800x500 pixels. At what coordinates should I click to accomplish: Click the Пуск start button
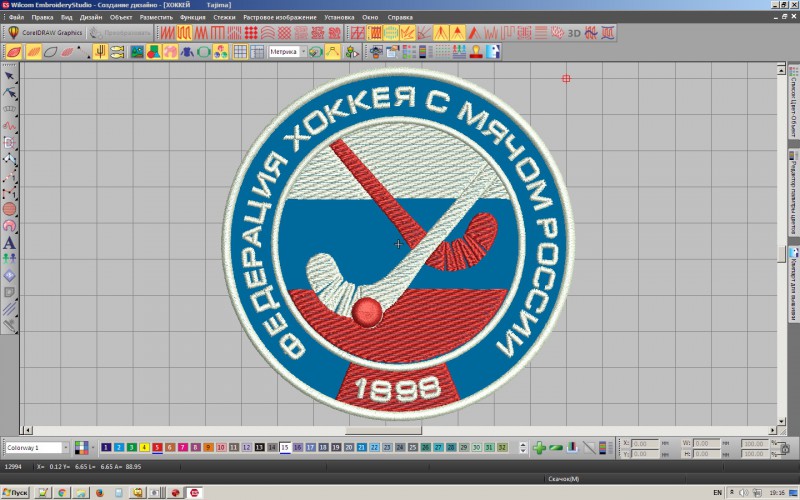click(15, 492)
